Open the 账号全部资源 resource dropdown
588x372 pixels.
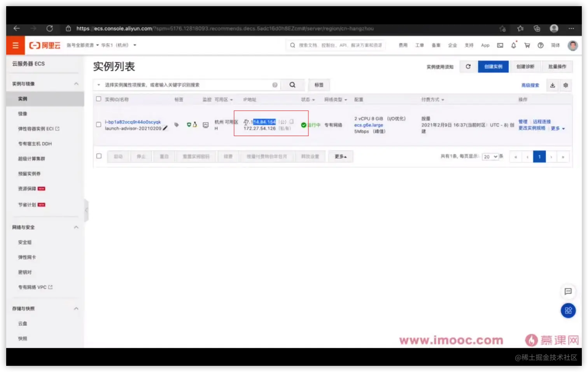(x=82, y=45)
